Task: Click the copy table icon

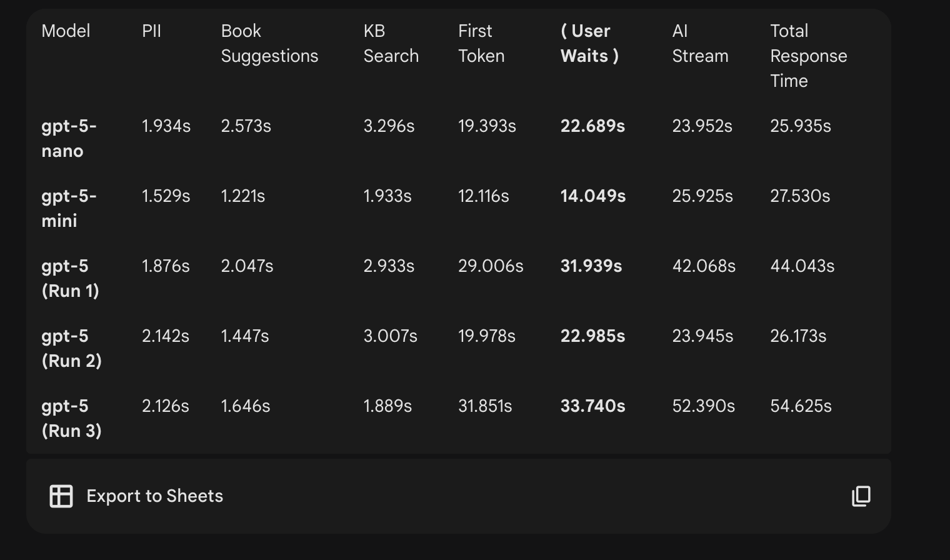Action: (861, 496)
